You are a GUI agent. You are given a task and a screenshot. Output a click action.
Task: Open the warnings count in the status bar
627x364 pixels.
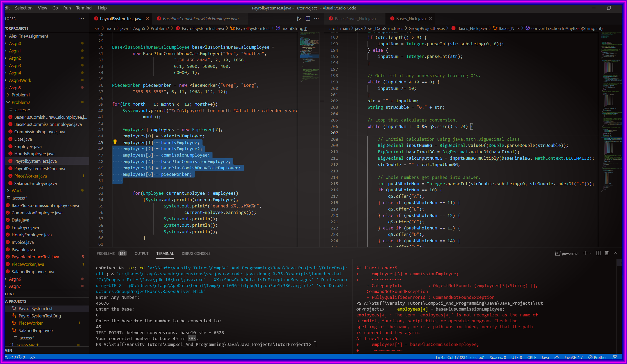[10, 357]
